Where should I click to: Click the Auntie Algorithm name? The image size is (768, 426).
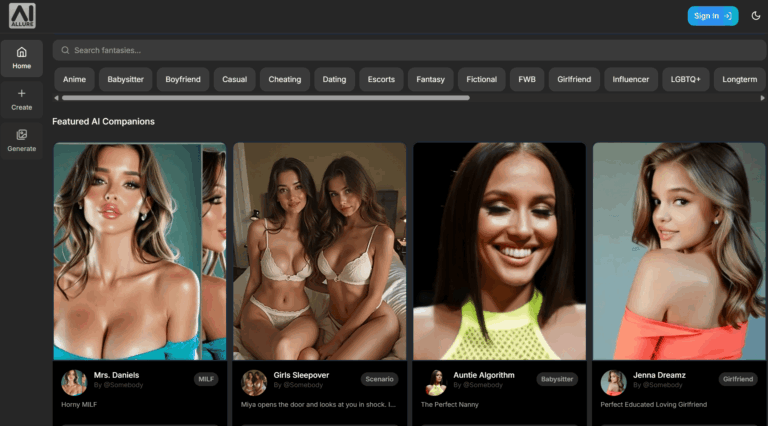[x=484, y=375]
